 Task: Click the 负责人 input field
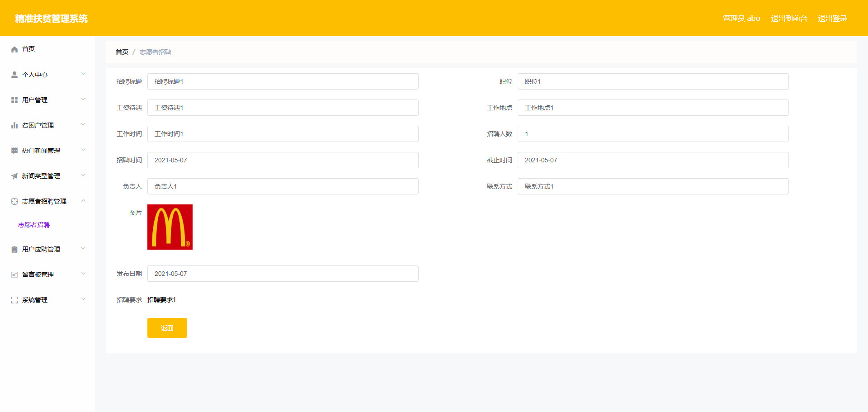pyautogui.click(x=283, y=186)
